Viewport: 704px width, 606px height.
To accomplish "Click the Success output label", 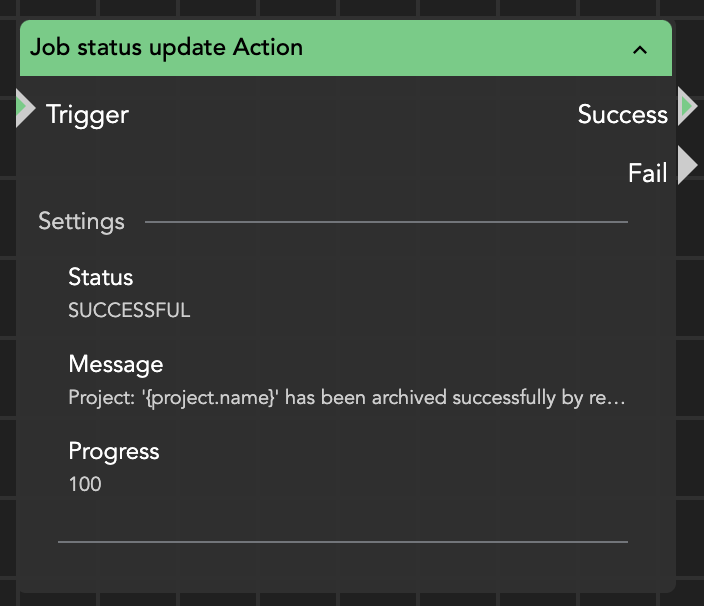I will 622,115.
